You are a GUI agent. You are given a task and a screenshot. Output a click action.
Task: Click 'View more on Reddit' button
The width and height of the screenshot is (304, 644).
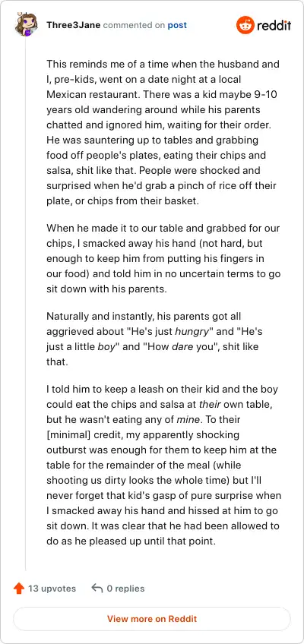pyautogui.click(x=152, y=618)
